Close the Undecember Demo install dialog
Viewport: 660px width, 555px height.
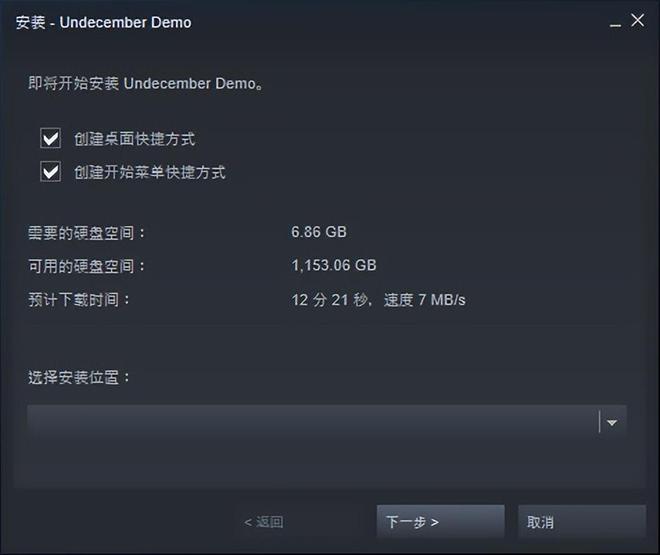coord(638,20)
